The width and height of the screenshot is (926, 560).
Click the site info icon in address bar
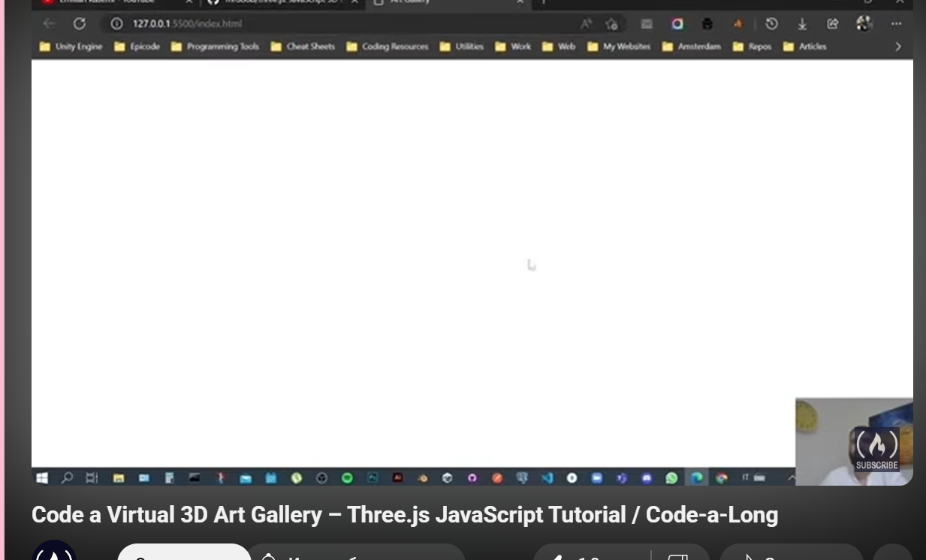click(116, 23)
